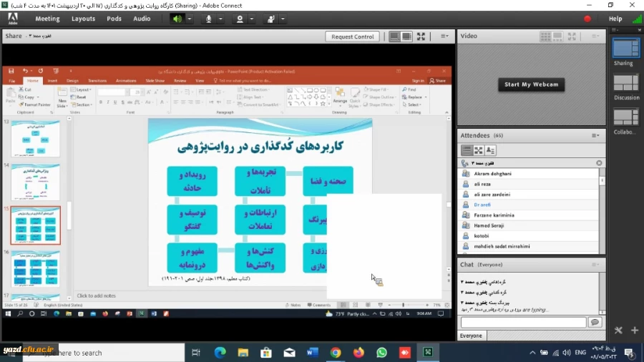Click the send chat message icon
The height and width of the screenshot is (362, 644).
[595, 322]
